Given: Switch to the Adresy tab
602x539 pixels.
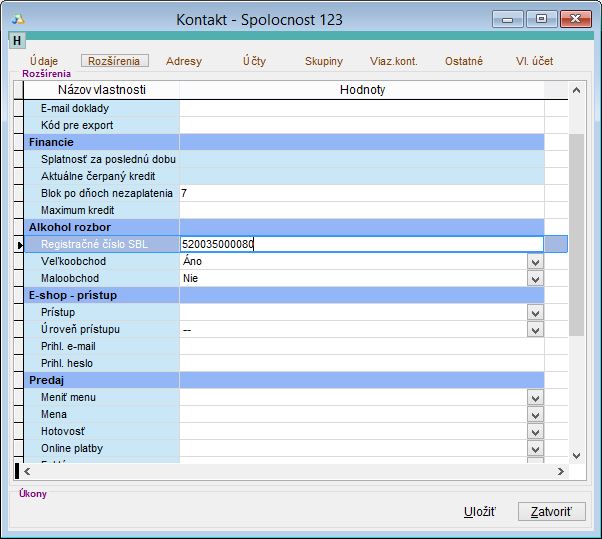Looking at the screenshot, I should 184,61.
